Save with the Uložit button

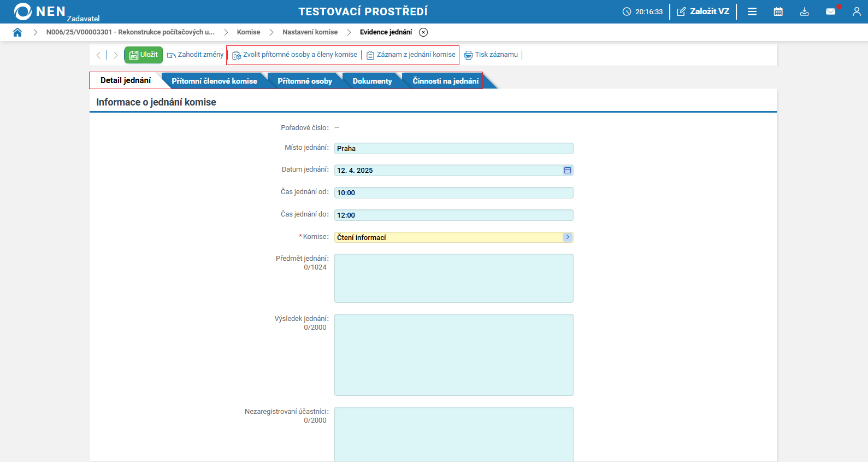[x=143, y=55]
